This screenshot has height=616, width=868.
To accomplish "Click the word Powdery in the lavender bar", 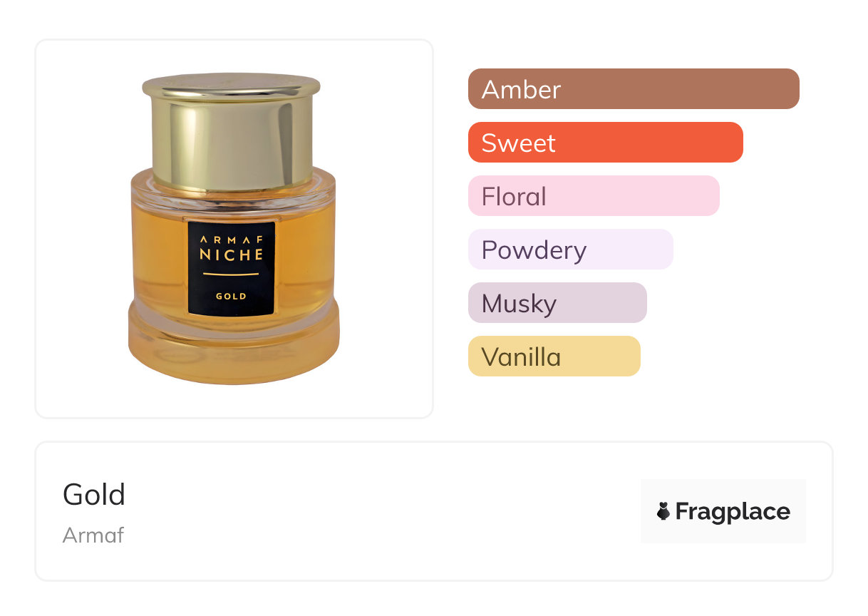I will pos(534,250).
